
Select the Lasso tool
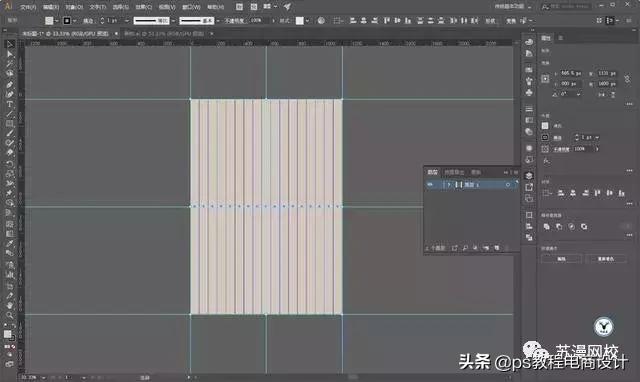click(x=10, y=73)
